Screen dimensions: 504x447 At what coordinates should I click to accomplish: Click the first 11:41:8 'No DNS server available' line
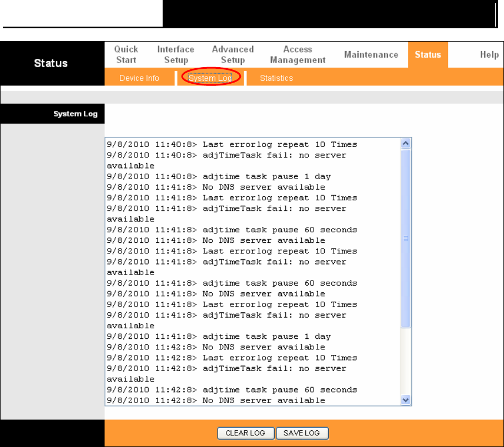pos(216,187)
